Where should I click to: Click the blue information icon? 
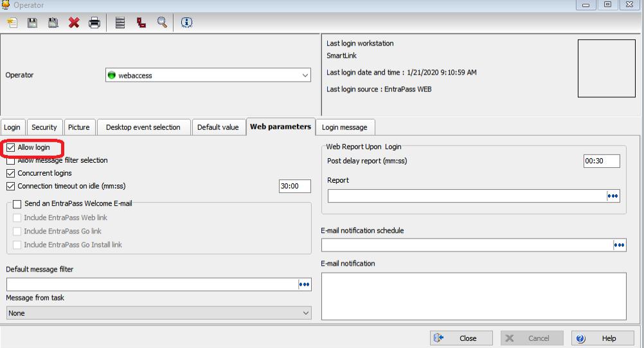point(186,23)
